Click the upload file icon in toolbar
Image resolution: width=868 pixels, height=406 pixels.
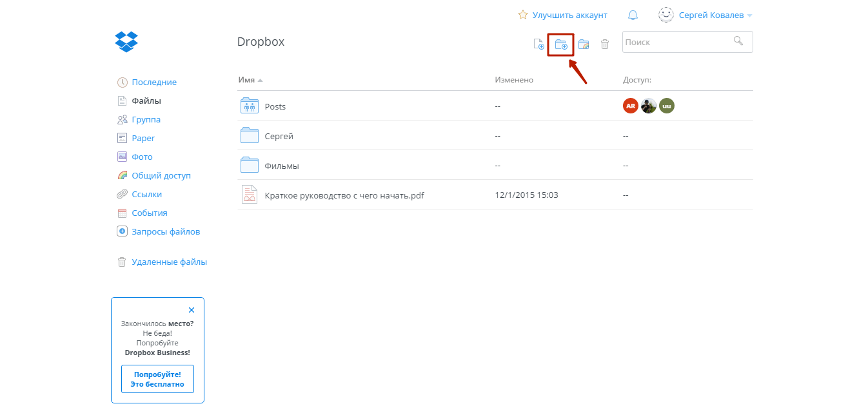pyautogui.click(x=538, y=44)
